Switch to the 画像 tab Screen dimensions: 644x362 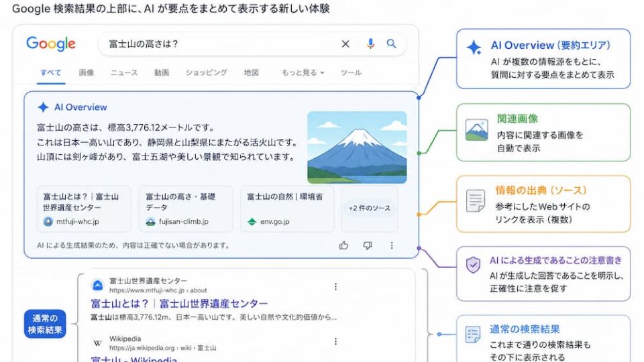[x=87, y=72]
